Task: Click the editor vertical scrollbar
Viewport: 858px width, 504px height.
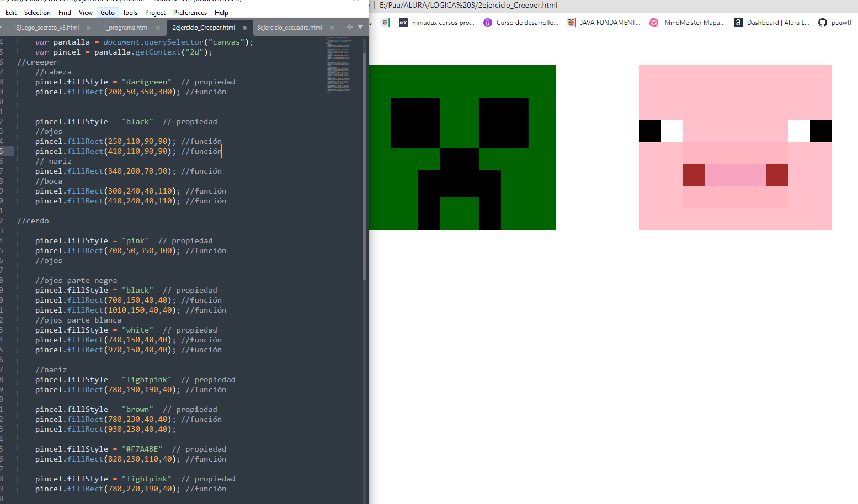Action: (364, 165)
